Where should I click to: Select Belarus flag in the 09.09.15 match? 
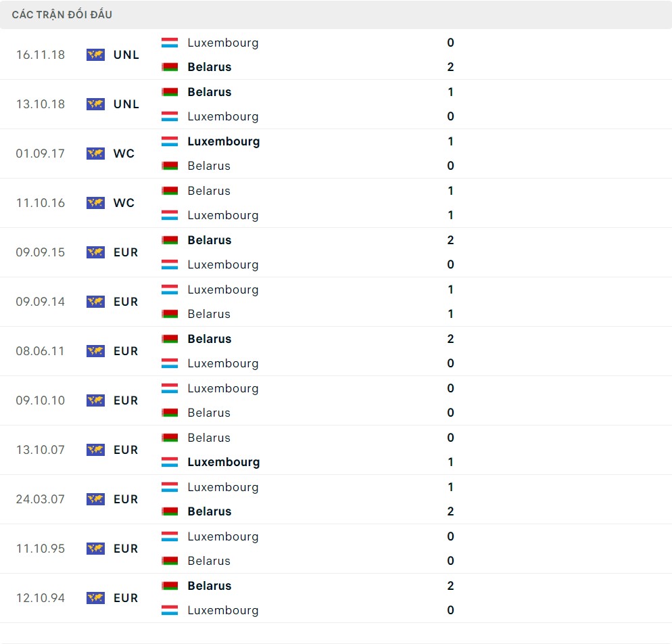pos(170,240)
